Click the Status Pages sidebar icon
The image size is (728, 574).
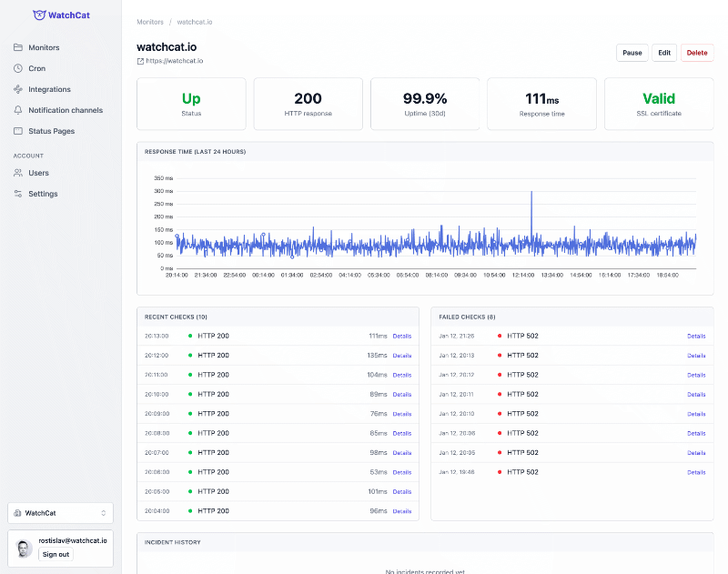pyautogui.click(x=19, y=131)
